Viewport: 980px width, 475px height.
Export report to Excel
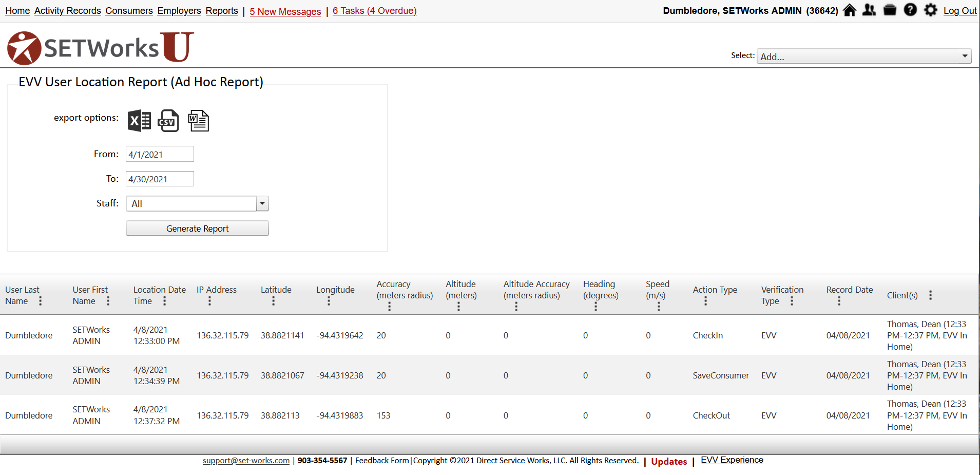(x=139, y=121)
